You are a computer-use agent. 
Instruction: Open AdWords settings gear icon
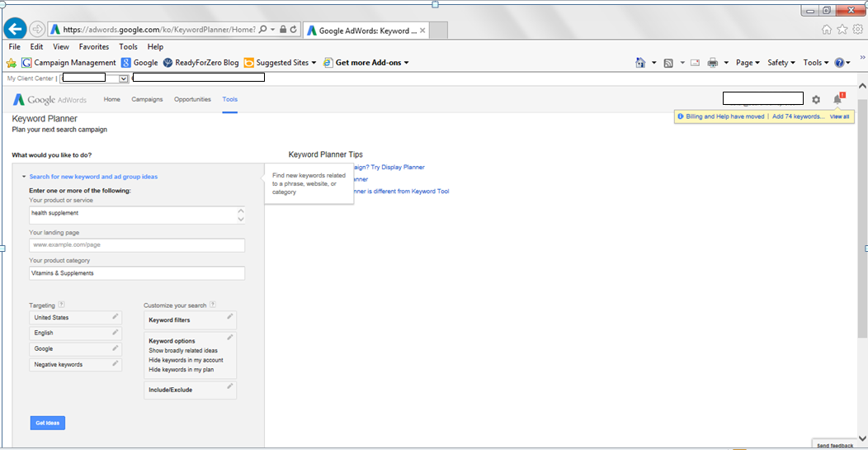point(816,100)
